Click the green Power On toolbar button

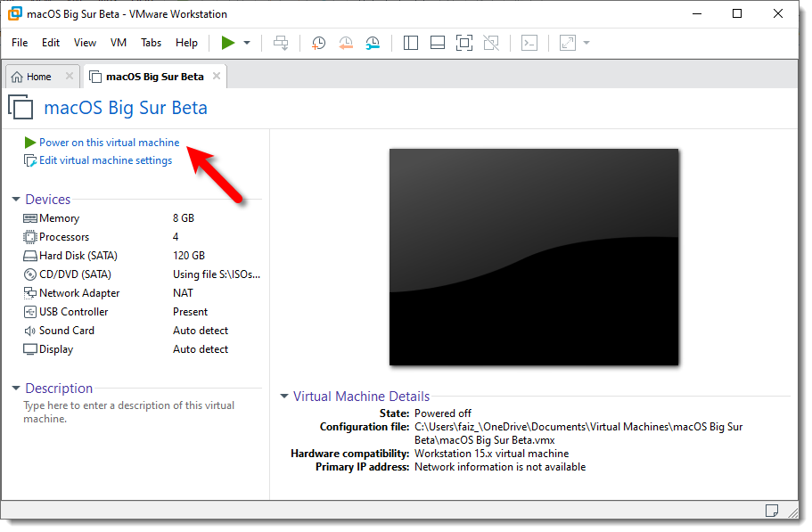[x=228, y=43]
